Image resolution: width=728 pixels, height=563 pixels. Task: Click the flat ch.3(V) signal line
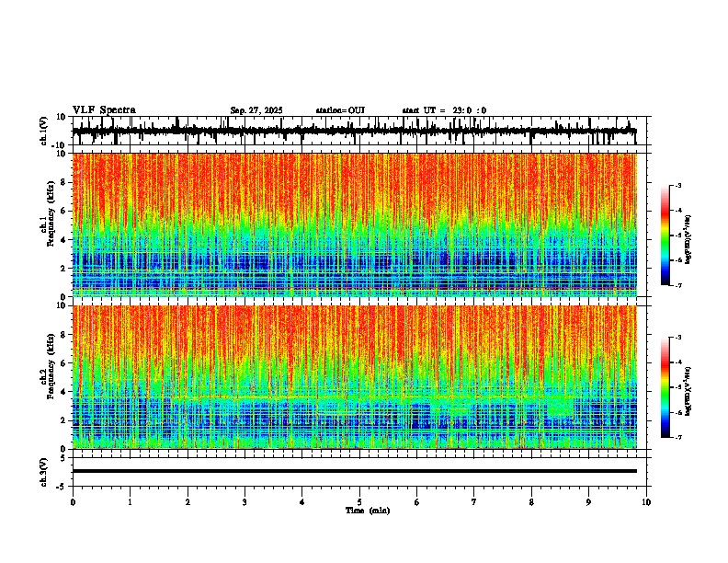coord(354,471)
